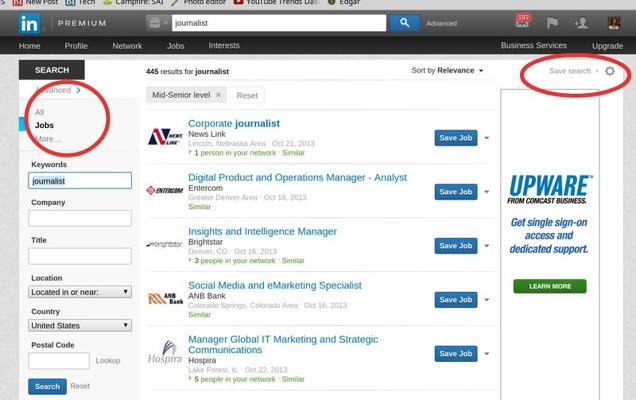Open the United States country dropdown
This screenshot has height=400, width=636.
(80, 325)
